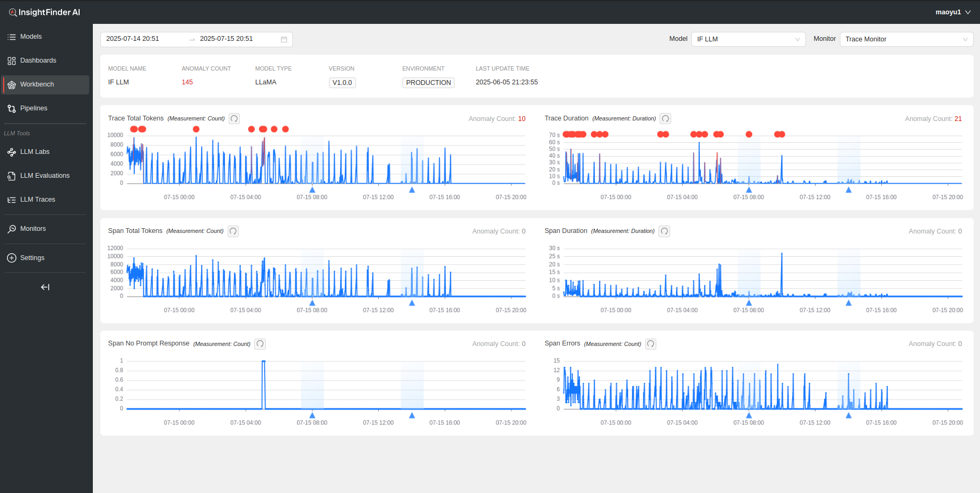
Task: Open the maoyu1 user menu
Action: tap(952, 12)
